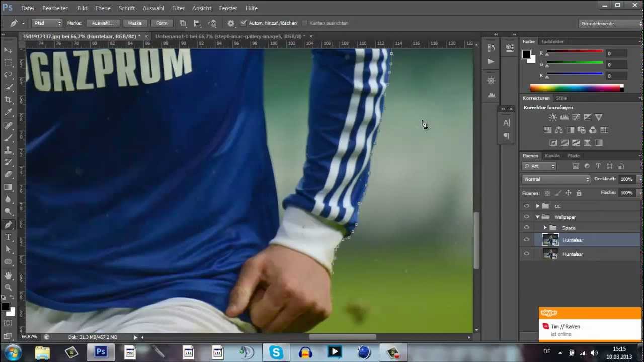The height and width of the screenshot is (362, 644).
Task: Switch to the Kanäle tab
Action: point(552,156)
